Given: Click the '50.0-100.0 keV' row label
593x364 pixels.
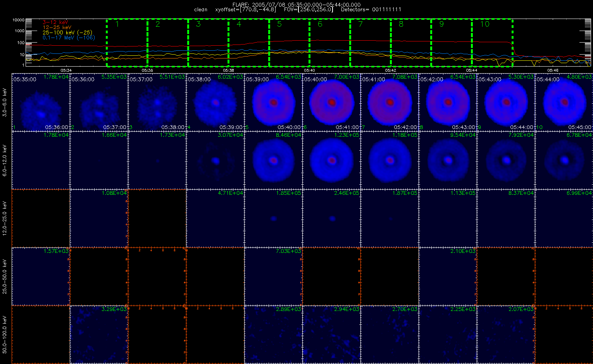Looking at the screenshot, I should tap(4, 335).
